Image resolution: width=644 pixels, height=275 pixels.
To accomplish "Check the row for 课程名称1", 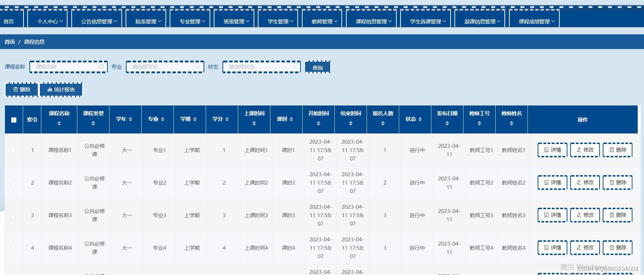I will coord(13,150).
